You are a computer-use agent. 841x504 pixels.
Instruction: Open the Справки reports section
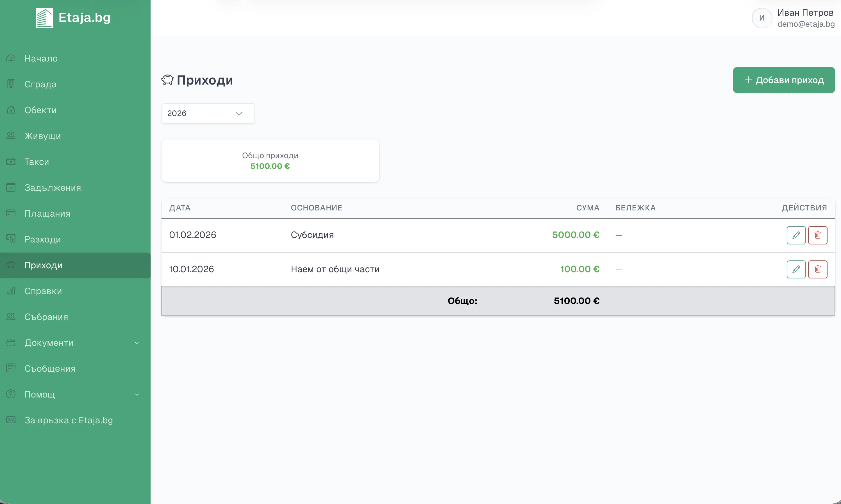(75, 291)
